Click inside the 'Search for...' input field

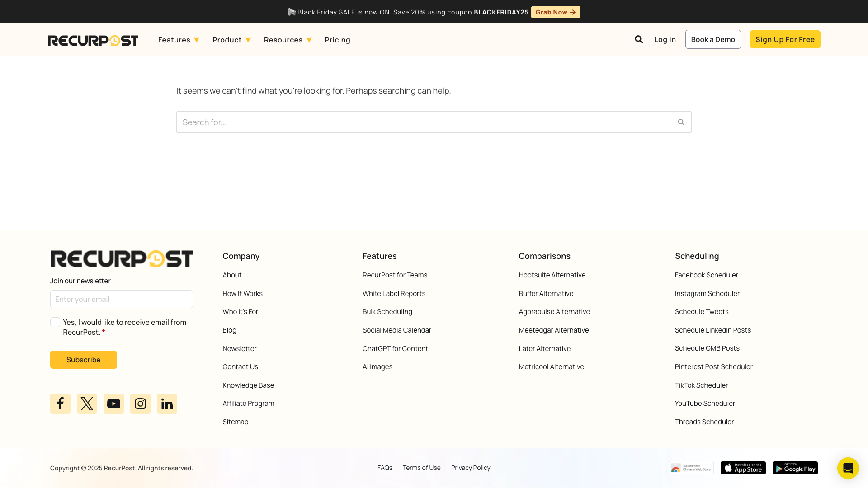pos(407,122)
